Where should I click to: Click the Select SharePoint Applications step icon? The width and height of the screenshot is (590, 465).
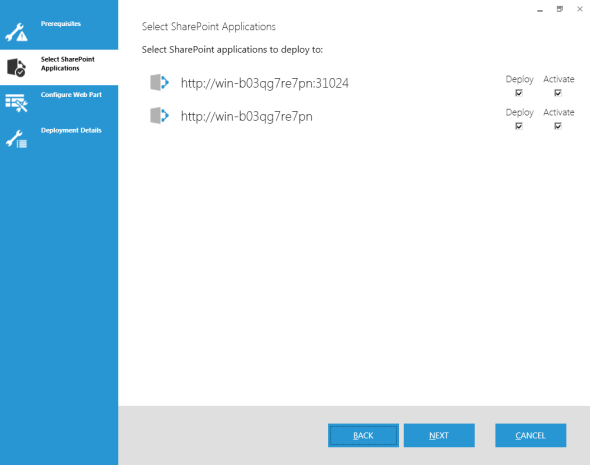click(16, 67)
